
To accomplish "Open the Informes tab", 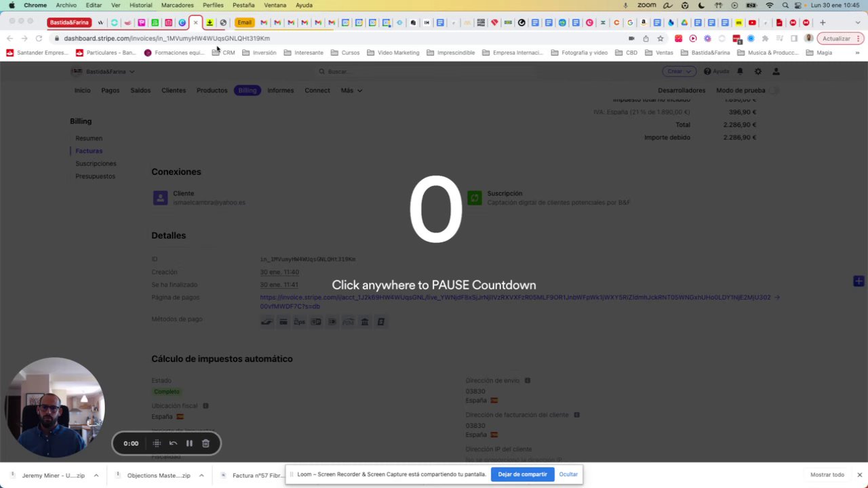I will 281,90.
